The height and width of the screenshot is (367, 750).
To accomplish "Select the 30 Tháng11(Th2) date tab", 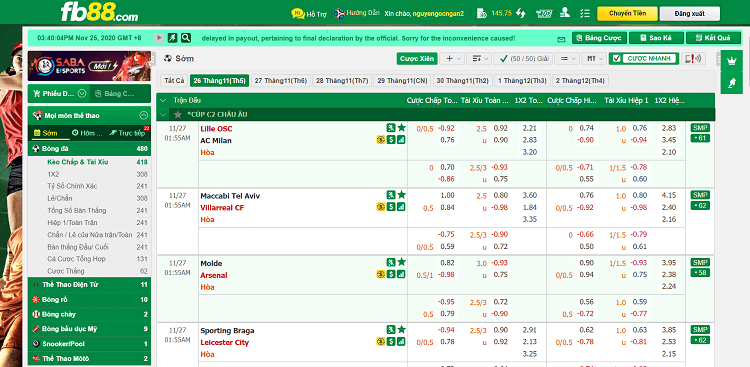I will pos(463,81).
